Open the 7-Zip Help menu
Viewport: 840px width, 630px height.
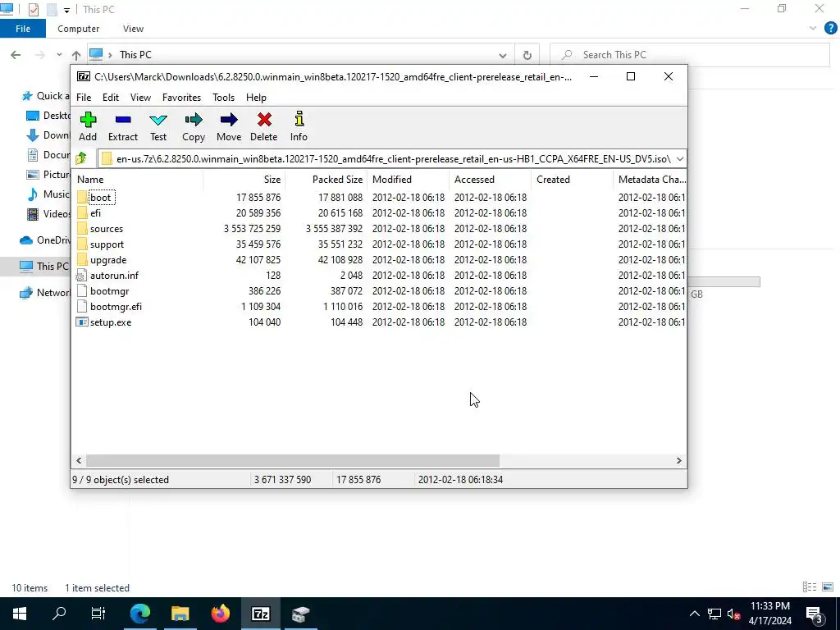click(x=256, y=98)
